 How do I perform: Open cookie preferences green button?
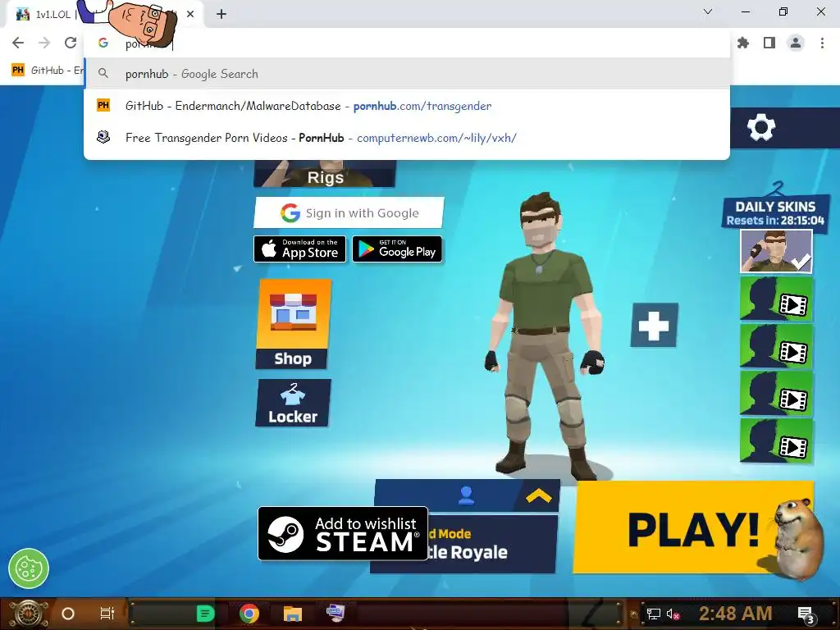tap(29, 568)
